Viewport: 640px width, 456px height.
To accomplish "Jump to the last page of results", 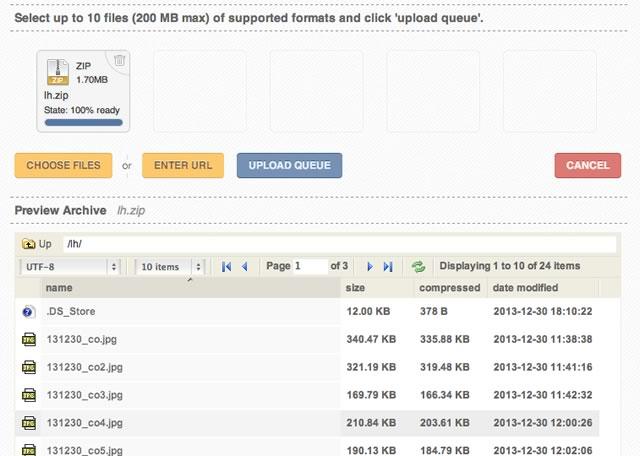I will (388, 267).
